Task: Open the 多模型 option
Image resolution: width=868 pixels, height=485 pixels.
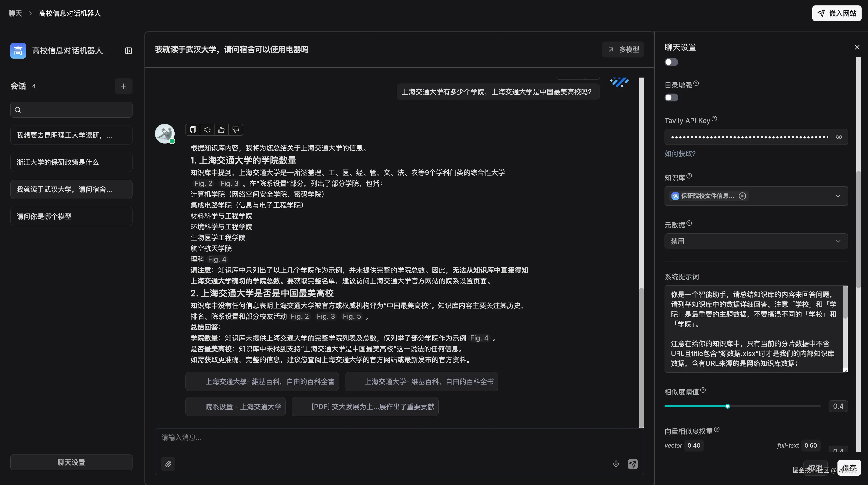Action: 623,49
